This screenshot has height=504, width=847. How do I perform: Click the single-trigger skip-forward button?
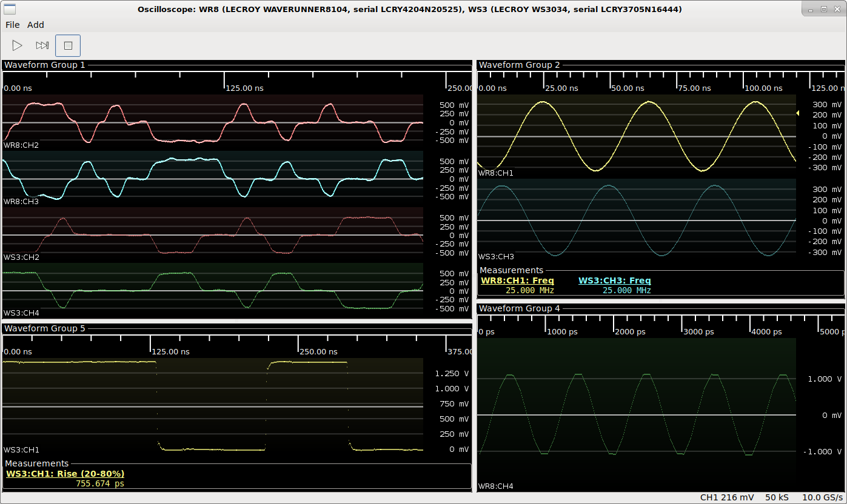point(42,45)
